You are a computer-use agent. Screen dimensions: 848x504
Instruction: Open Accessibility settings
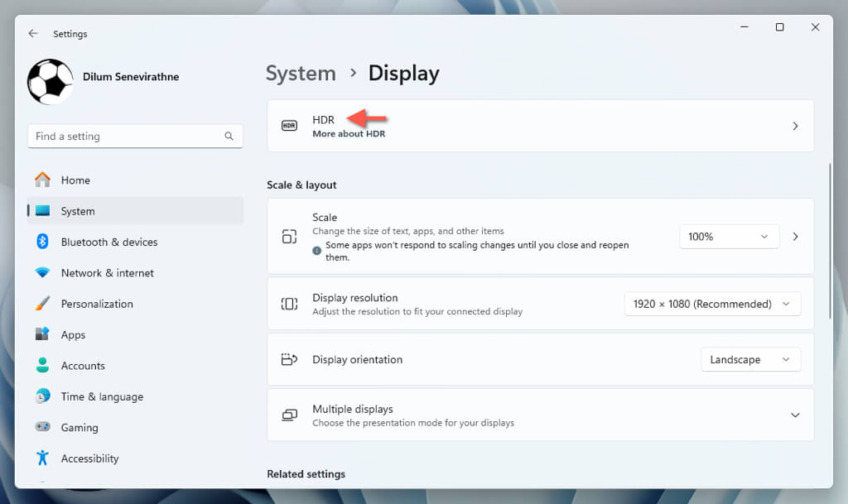coord(135,458)
